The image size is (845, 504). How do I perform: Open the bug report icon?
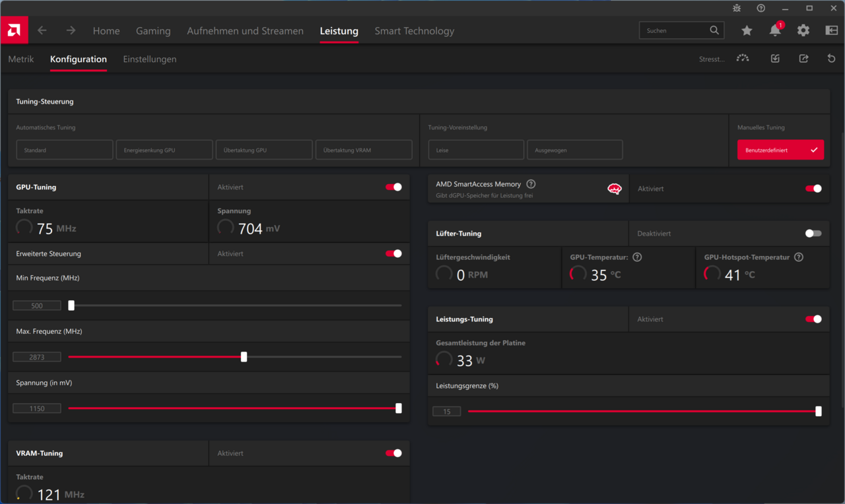click(737, 8)
